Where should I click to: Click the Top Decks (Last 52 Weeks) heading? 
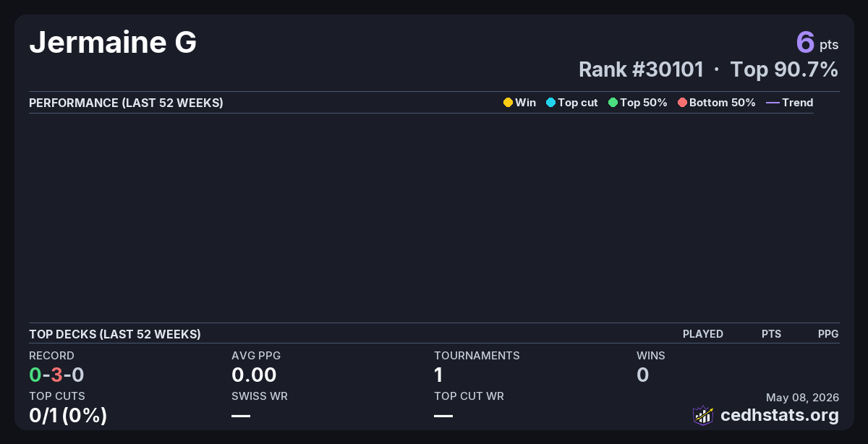pyautogui.click(x=115, y=334)
